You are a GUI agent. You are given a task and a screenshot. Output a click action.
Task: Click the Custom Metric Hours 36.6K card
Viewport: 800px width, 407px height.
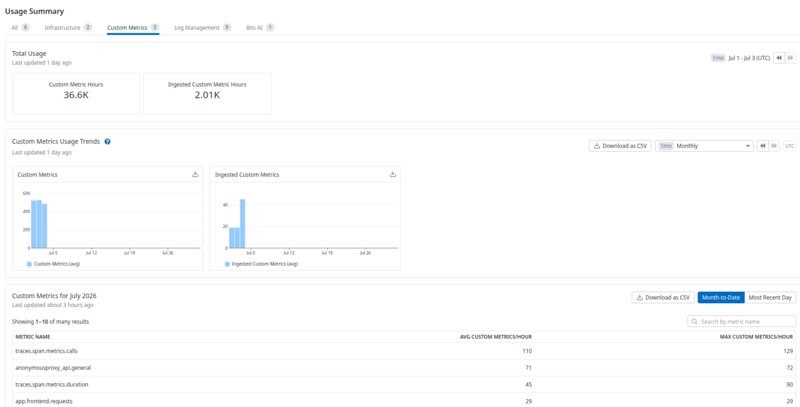click(x=76, y=93)
